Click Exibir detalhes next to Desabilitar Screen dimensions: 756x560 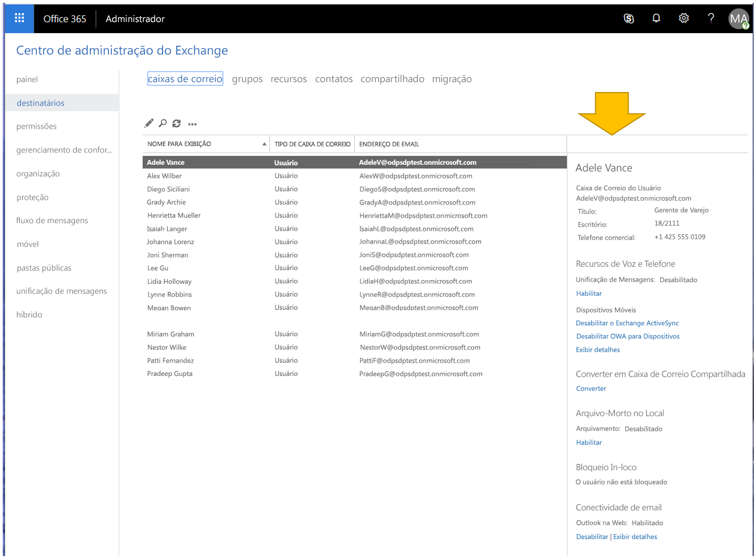coord(635,536)
